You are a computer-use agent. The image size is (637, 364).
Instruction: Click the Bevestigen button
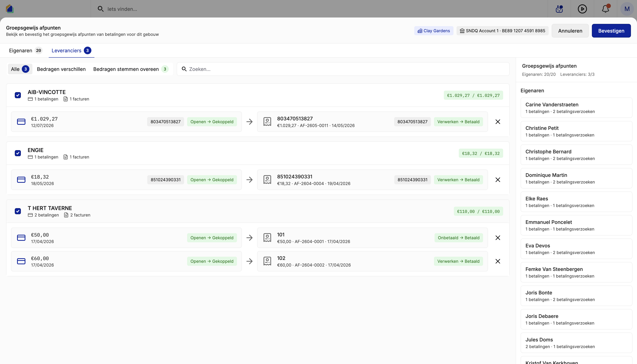click(x=611, y=31)
